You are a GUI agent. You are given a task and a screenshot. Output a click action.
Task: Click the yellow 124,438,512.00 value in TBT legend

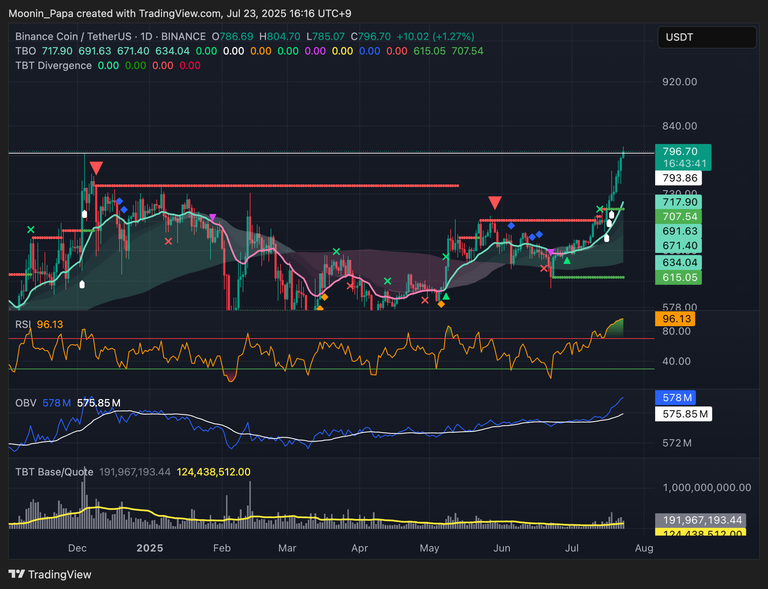pyautogui.click(x=214, y=472)
